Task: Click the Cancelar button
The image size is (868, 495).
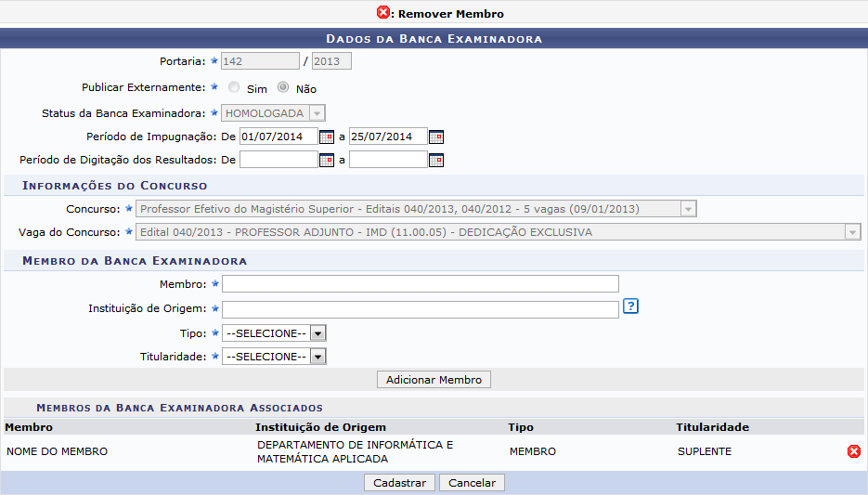Action: (472, 483)
